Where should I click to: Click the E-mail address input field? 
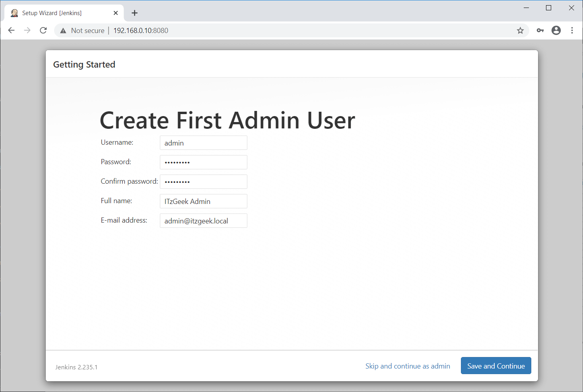coord(204,221)
